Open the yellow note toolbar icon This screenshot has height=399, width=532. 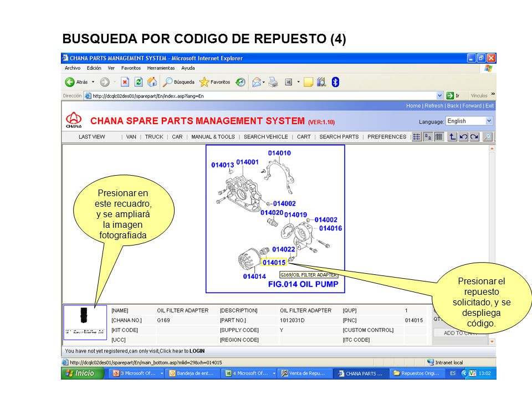pyautogui.click(x=308, y=82)
